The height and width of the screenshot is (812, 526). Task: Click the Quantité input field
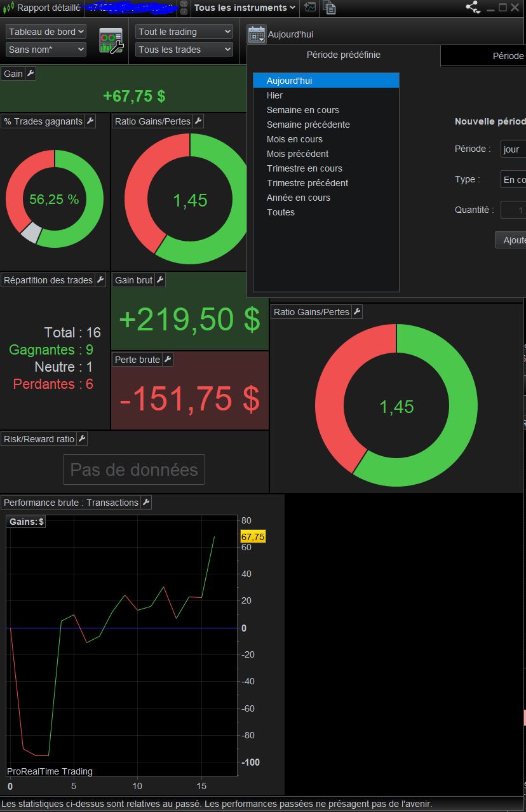point(513,210)
